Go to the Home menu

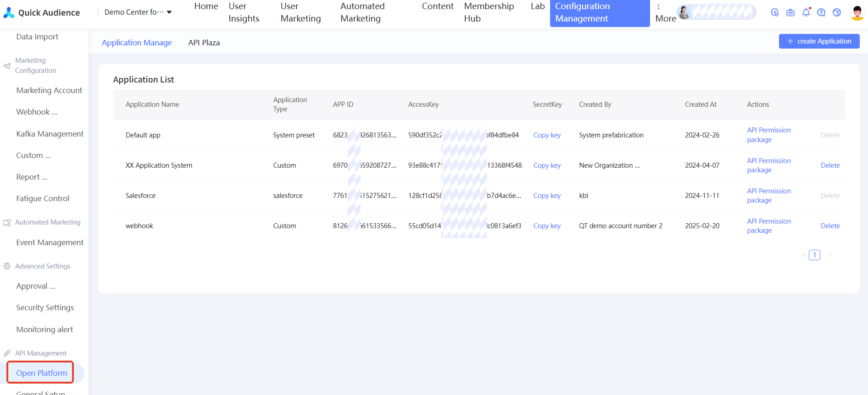click(206, 6)
